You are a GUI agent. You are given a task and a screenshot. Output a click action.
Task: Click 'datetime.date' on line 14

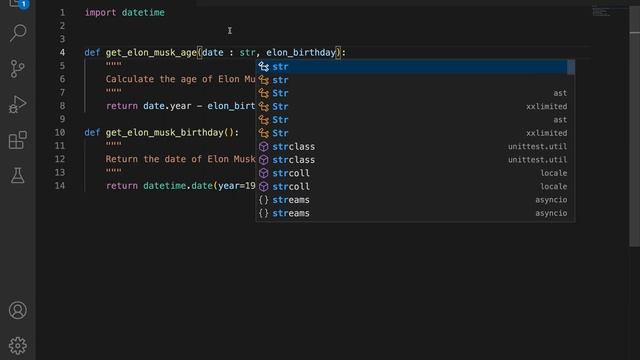point(178,186)
